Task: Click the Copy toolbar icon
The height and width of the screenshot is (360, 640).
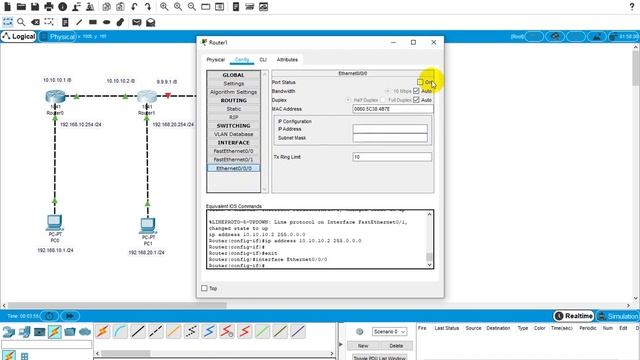Action: click(107, 7)
